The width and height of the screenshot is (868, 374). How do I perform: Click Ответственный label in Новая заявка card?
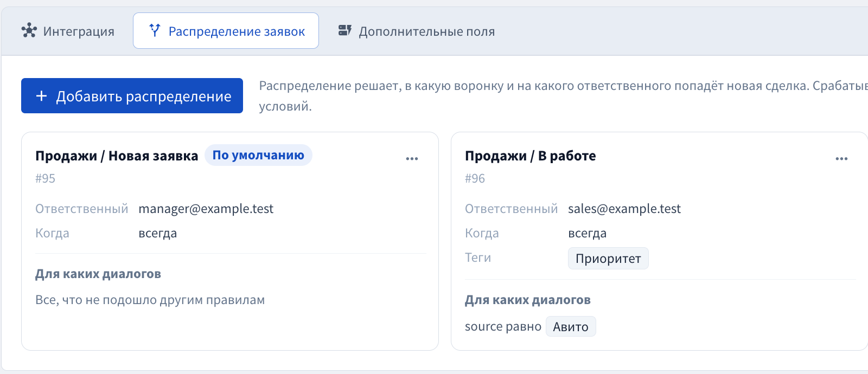[x=82, y=209]
